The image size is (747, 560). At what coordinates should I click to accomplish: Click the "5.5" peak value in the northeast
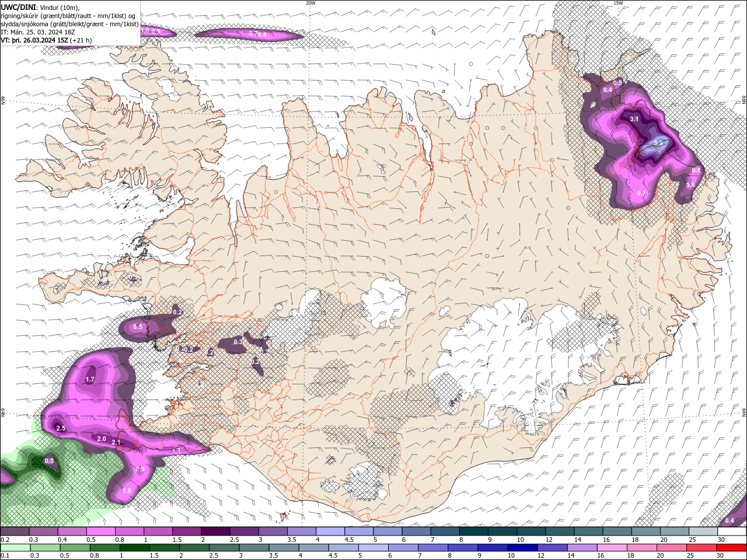coord(658,143)
